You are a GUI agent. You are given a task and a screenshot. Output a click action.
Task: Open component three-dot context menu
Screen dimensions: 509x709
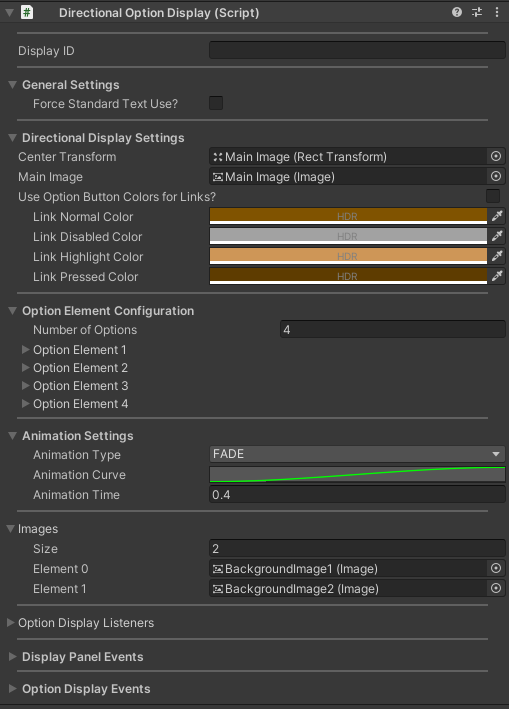click(x=497, y=12)
